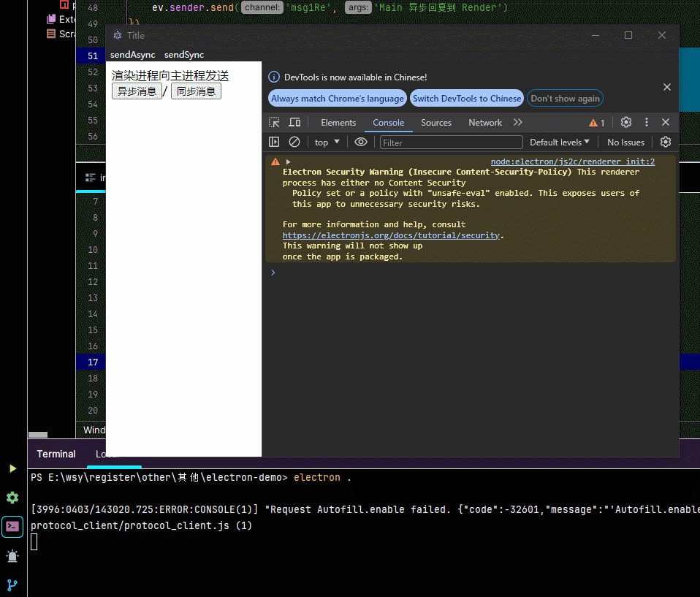700x597 pixels.
Task: Click the 渲染进程向主进程发送 heading text
Action: coord(170,75)
